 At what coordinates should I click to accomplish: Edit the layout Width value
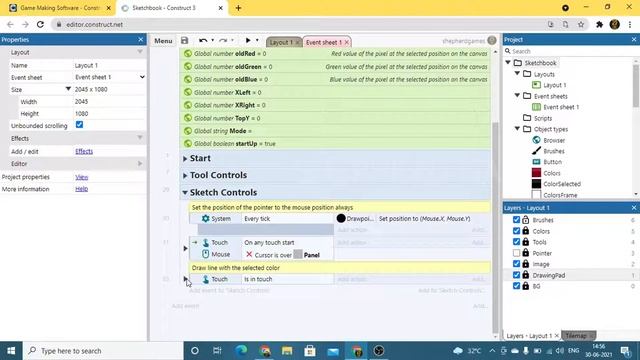pyautogui.click(x=109, y=102)
